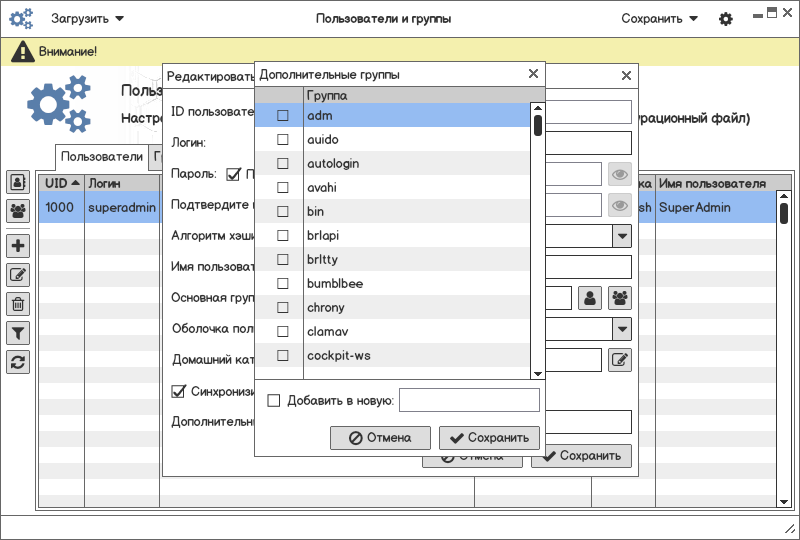Click the trash delete icon
The image size is (800, 540).
point(18,304)
